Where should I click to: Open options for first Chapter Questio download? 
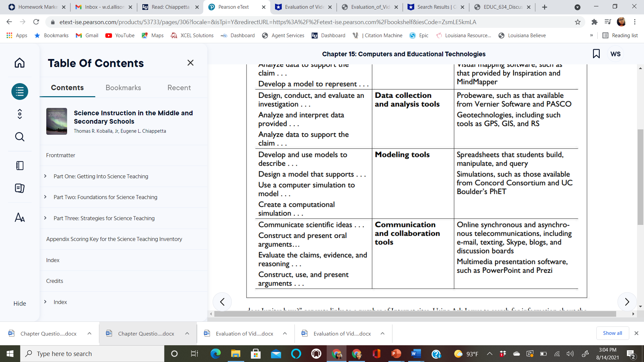click(90, 334)
